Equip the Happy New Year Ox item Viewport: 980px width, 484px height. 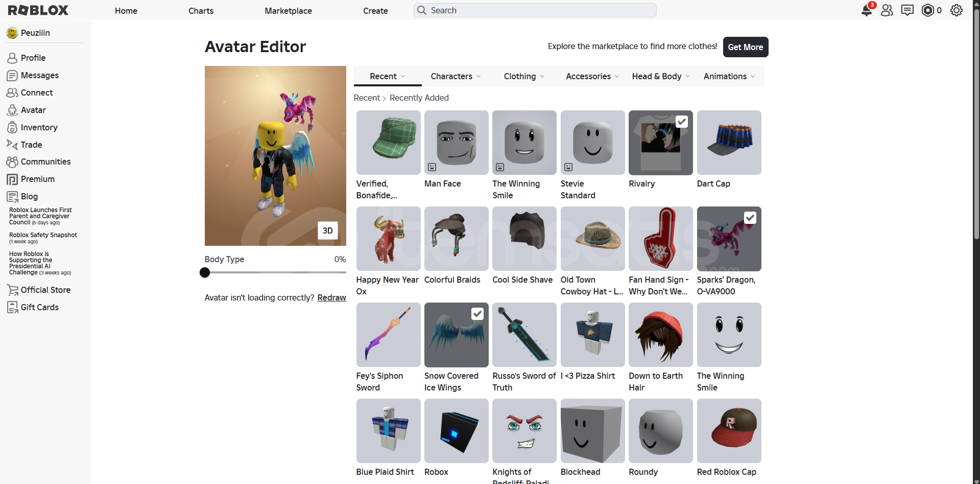(388, 239)
